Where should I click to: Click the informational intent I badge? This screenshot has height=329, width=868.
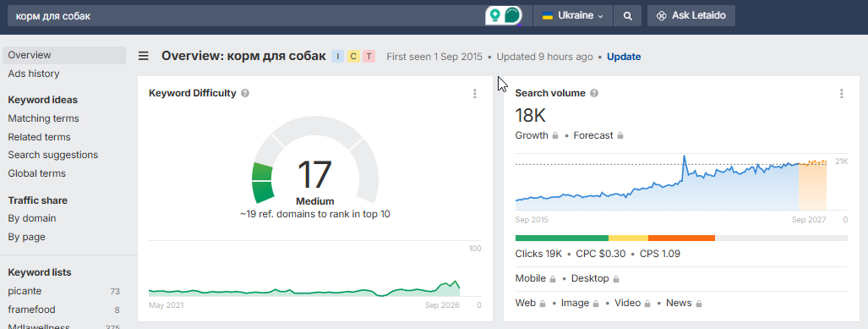[338, 57]
